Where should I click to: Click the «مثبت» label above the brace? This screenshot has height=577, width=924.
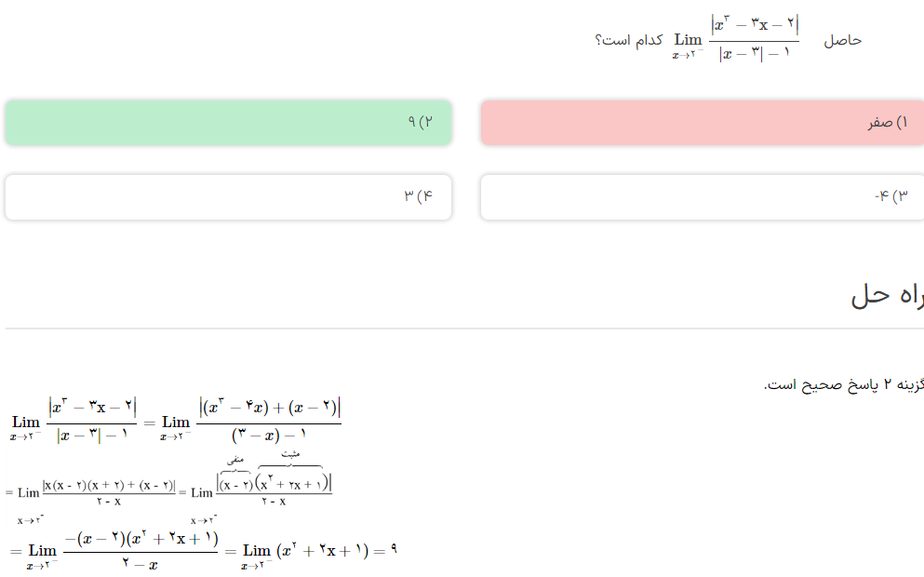[290, 453]
